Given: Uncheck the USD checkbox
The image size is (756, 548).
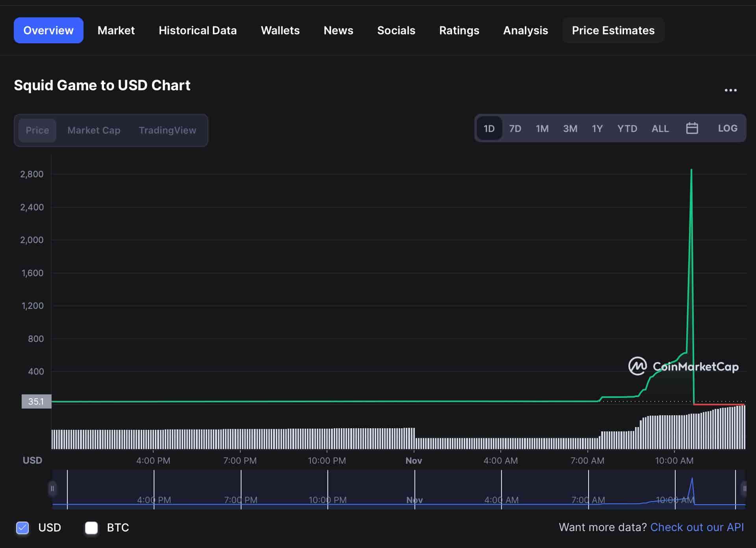Looking at the screenshot, I should click(22, 528).
